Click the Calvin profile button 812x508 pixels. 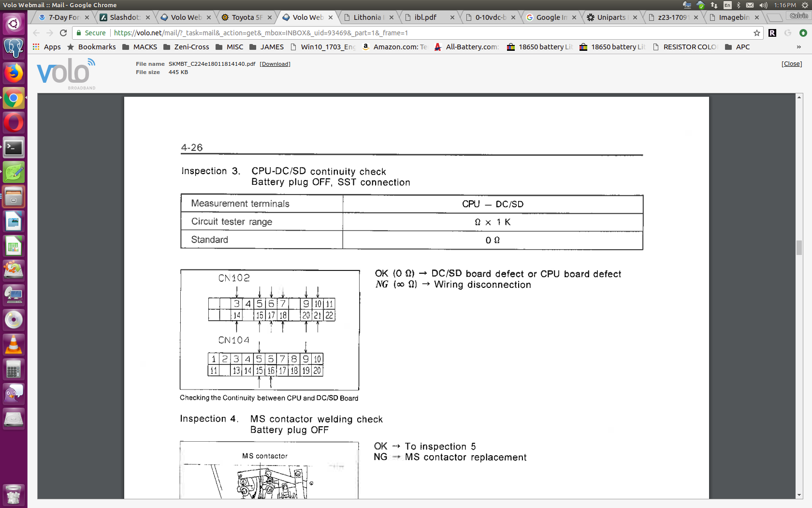click(798, 15)
